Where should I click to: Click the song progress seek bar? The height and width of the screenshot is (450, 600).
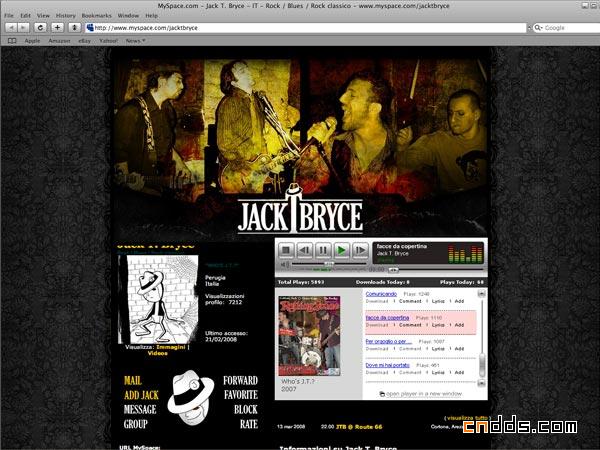[x=436, y=270]
